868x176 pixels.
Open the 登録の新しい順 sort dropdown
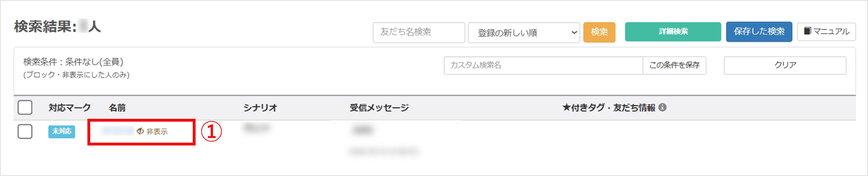[524, 32]
